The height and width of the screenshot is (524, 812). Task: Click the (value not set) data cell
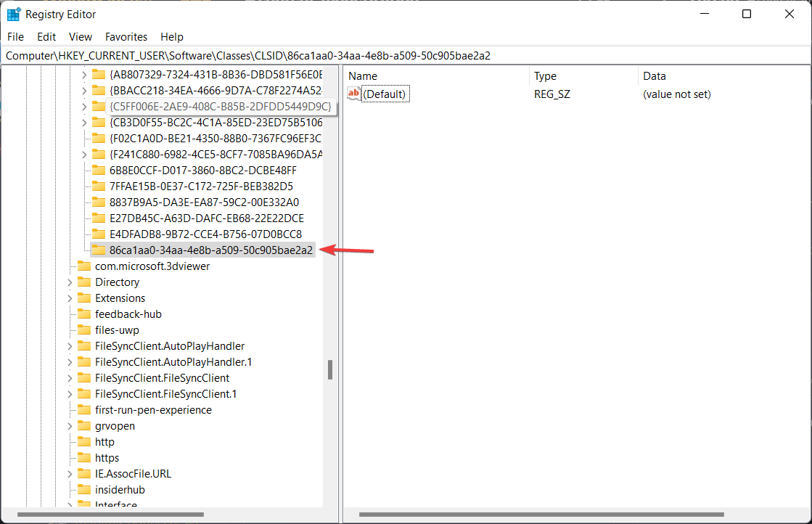click(677, 94)
